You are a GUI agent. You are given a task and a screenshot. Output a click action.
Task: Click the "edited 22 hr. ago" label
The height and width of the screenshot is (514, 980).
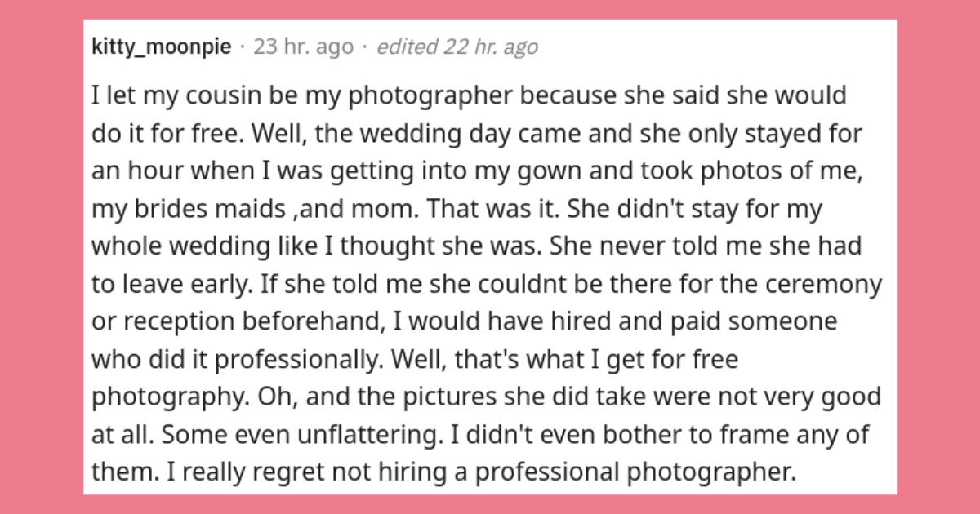(x=457, y=47)
